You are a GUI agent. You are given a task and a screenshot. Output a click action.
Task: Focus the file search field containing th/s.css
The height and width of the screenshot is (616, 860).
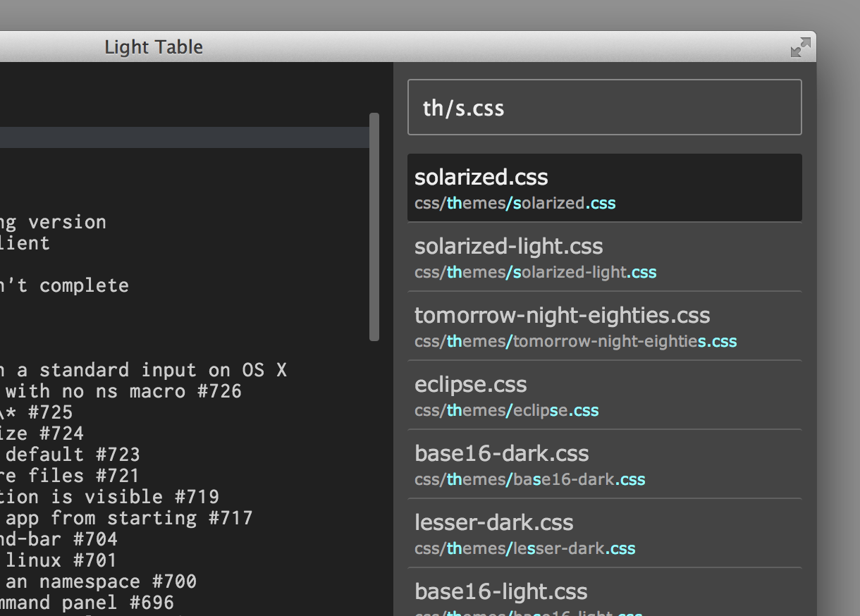click(604, 107)
